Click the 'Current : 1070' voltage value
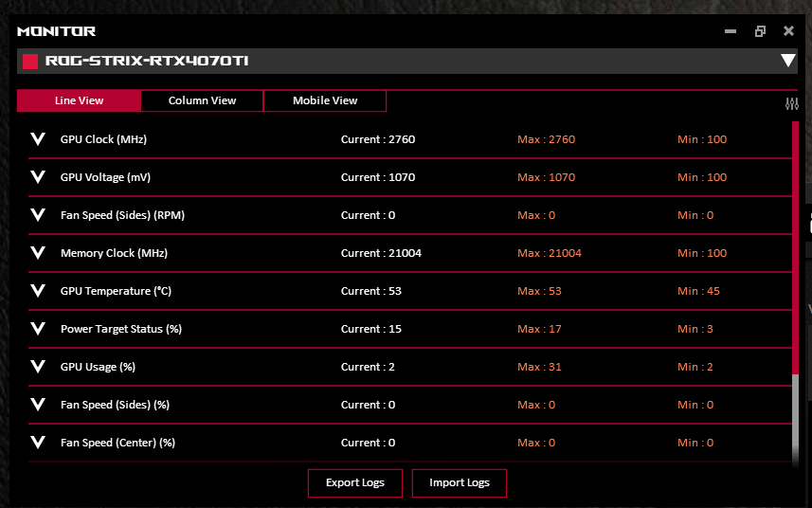This screenshot has width=812, height=508. point(378,177)
